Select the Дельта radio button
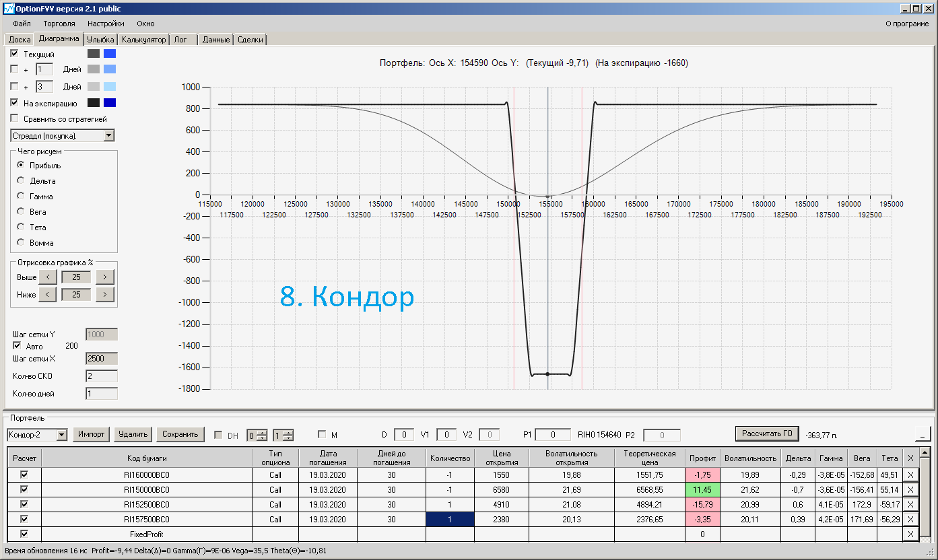Viewport: 938px width, 560px height. tap(21, 181)
